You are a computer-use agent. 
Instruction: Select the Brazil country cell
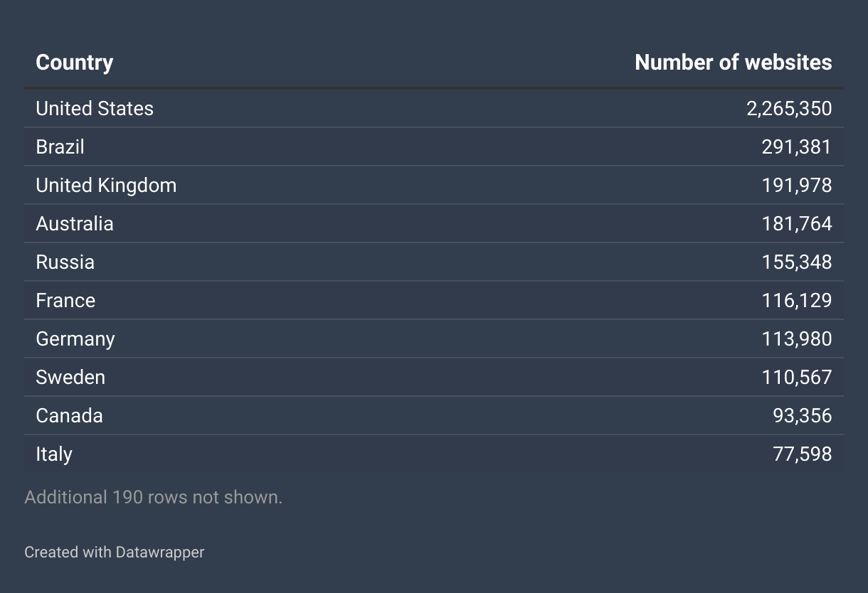60,147
